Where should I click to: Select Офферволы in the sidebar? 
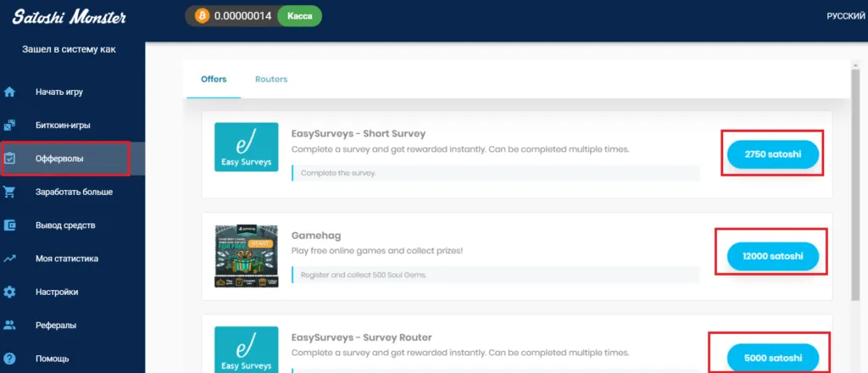point(73,159)
